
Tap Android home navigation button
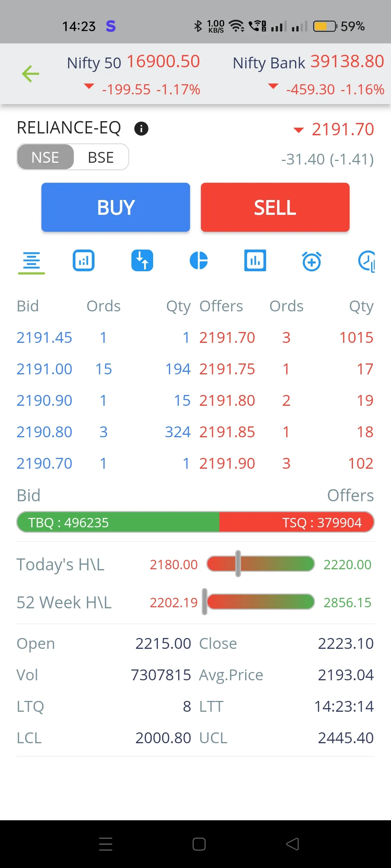tap(199, 844)
